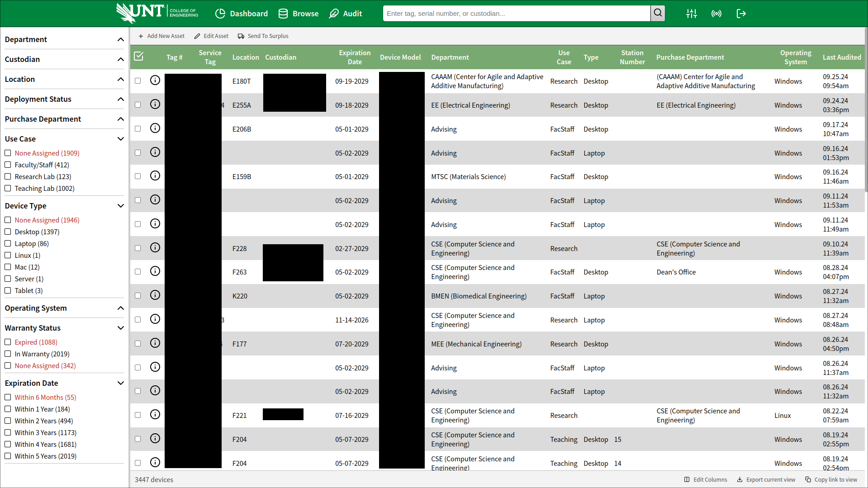The width and height of the screenshot is (868, 488).
Task: Open info icon for F177 row
Action: click(155, 343)
